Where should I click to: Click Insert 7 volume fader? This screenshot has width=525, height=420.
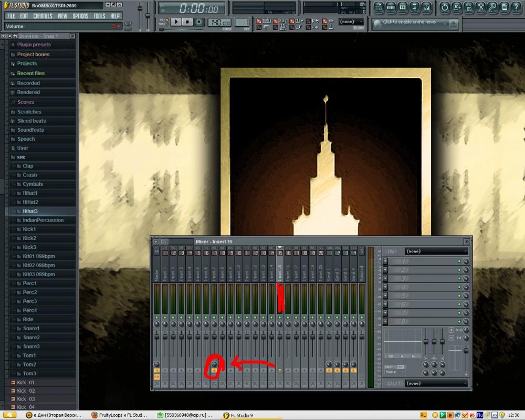[214, 336]
